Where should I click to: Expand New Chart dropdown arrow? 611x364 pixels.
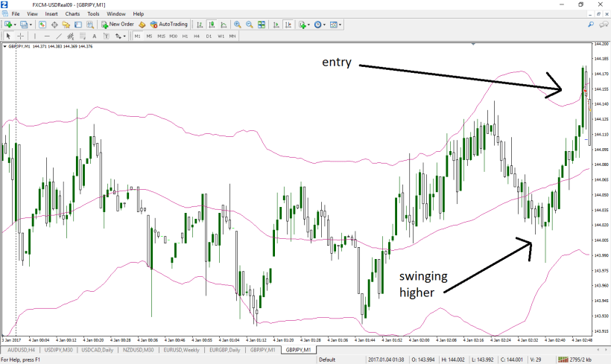[x=15, y=25]
